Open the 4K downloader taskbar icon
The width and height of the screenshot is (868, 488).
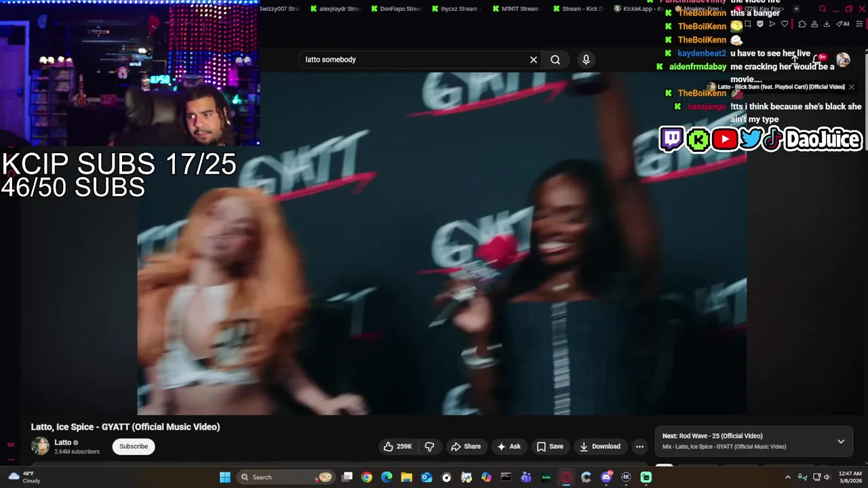(626, 477)
